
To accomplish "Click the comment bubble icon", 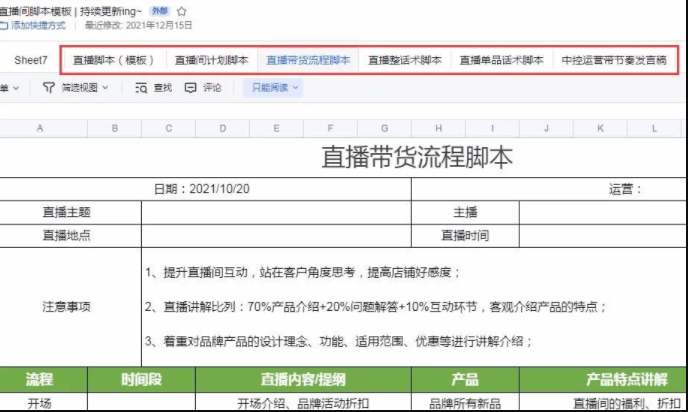I will (x=190, y=88).
